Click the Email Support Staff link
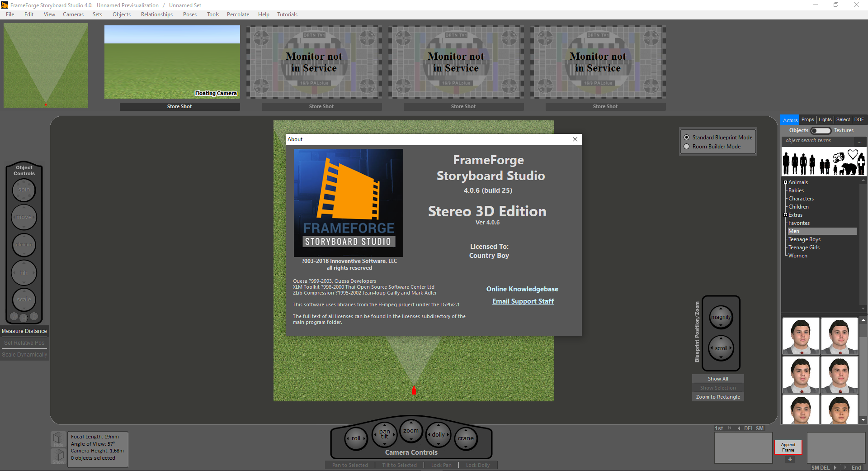The width and height of the screenshot is (868, 471). pyautogui.click(x=523, y=301)
